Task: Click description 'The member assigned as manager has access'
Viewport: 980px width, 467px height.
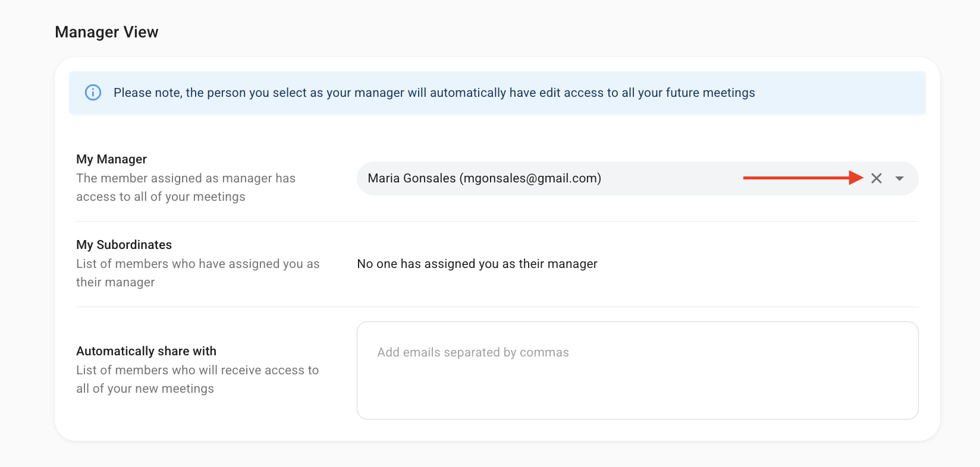Action: (186, 187)
